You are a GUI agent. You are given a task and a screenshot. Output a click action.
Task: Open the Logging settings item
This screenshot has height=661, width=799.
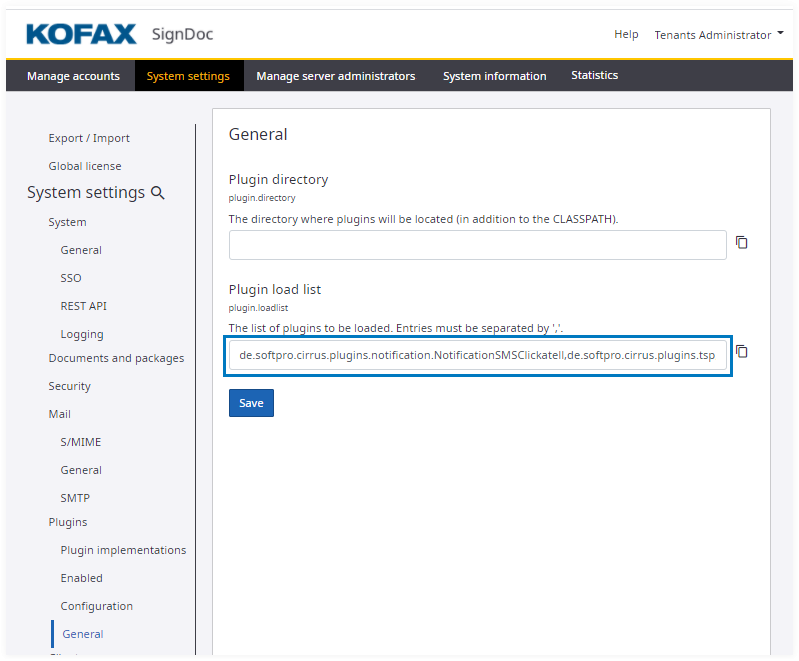coord(82,334)
